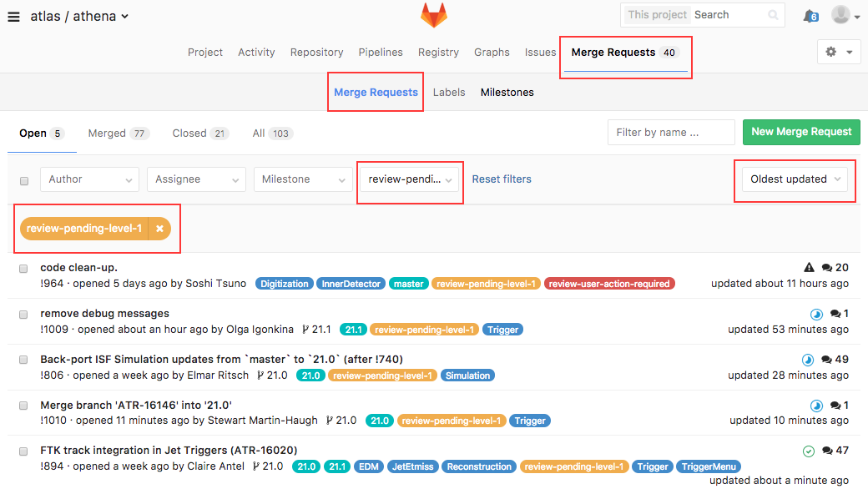Viewport: 868px width, 489px height.
Task: Click the JetEtmiss label on !894
Action: (413, 466)
